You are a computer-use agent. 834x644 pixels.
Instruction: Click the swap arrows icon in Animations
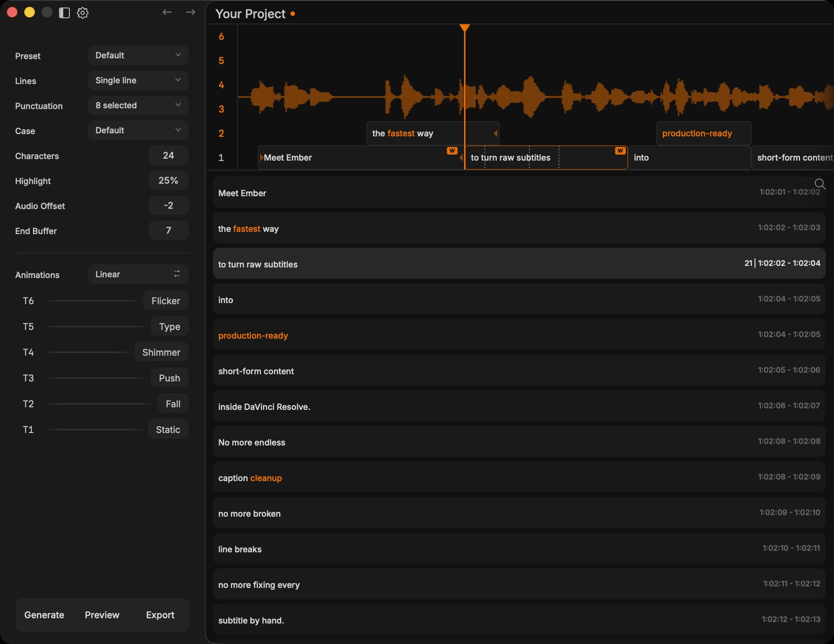click(177, 274)
